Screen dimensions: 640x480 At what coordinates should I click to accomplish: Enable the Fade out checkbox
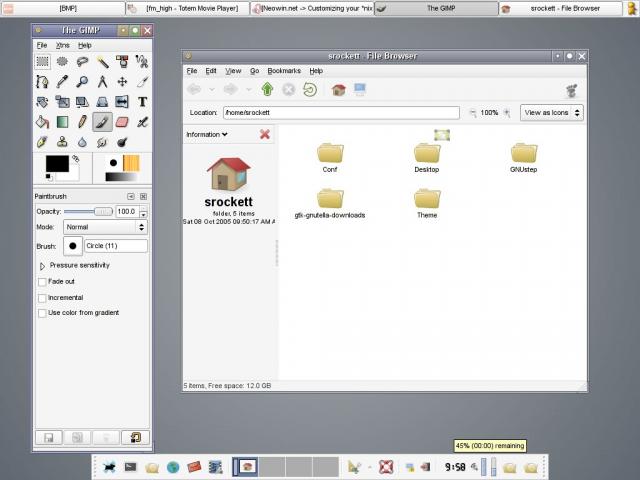click(x=42, y=282)
